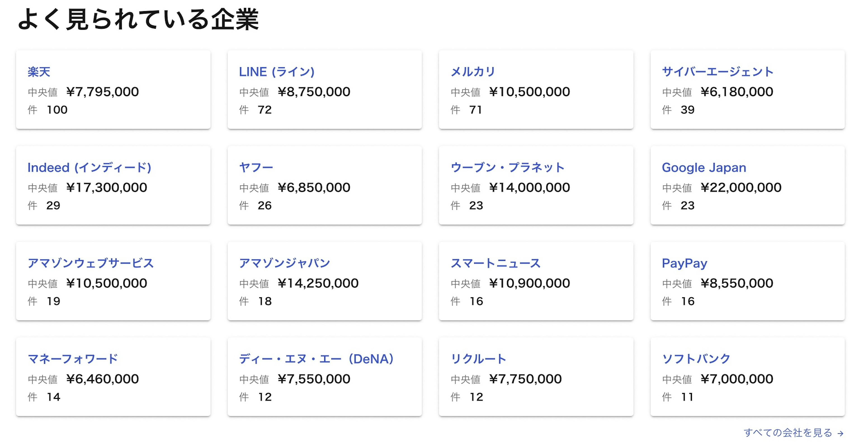Screen dimensions: 868x445
Task: Open the マネーフォワード link
Action: tap(73, 359)
